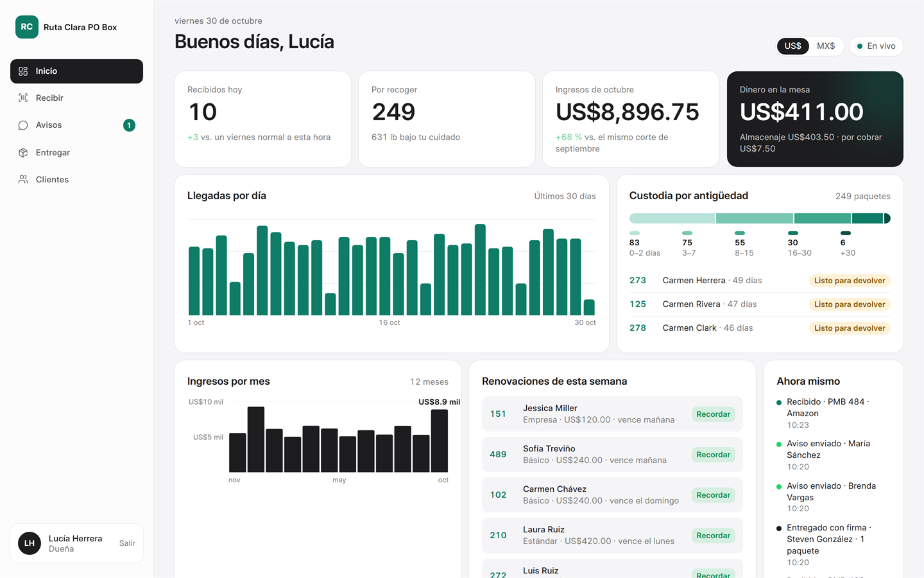Select Carmen Rivera's Listo para devolver tag
The width and height of the screenshot is (924, 578).
pyautogui.click(x=850, y=304)
